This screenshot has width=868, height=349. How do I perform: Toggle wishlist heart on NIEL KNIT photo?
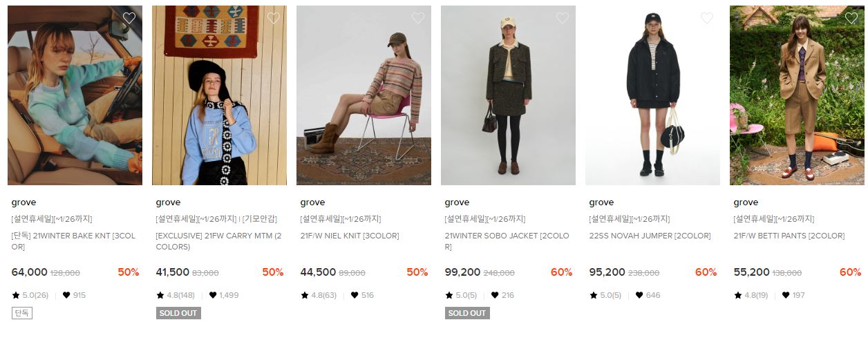pyautogui.click(x=418, y=18)
